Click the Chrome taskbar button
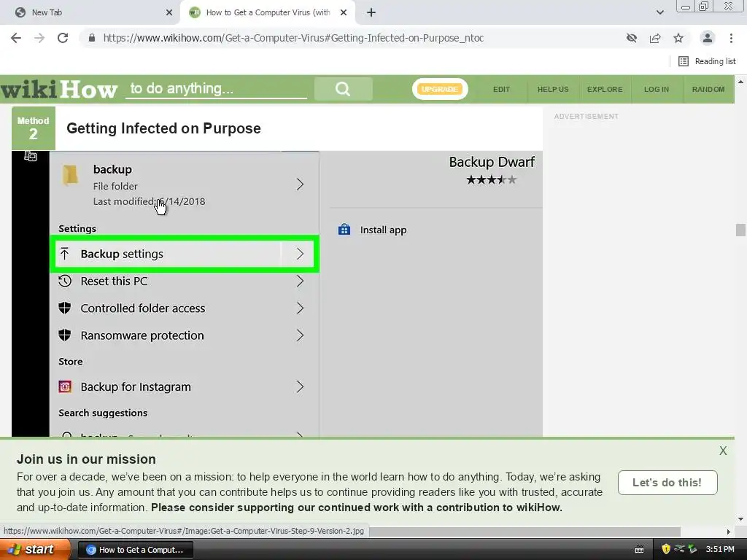Screen dimensions: 747x560 pos(135,550)
